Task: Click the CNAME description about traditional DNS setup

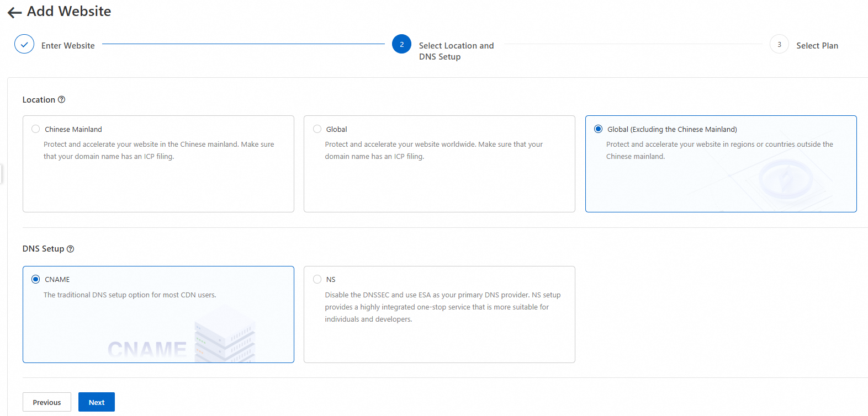Action: [130, 295]
